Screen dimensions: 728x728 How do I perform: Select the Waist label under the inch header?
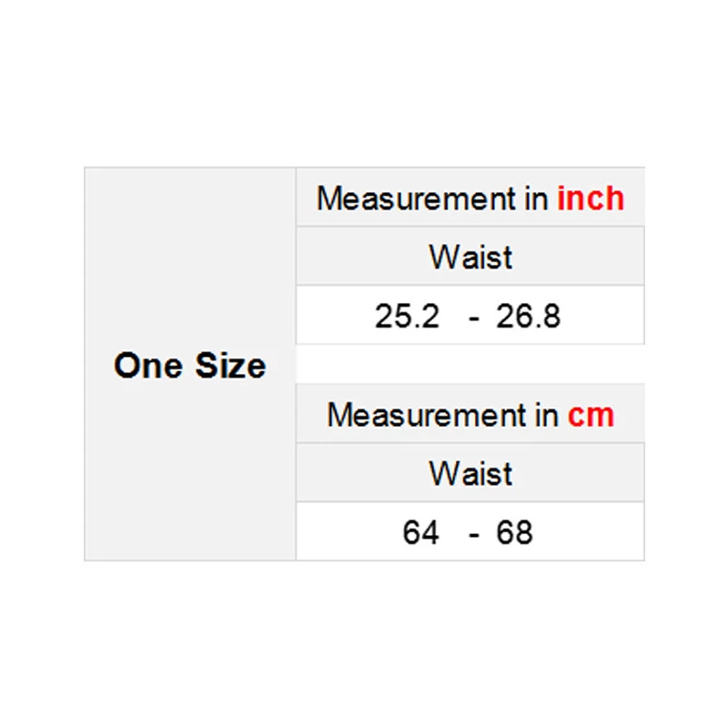(470, 258)
